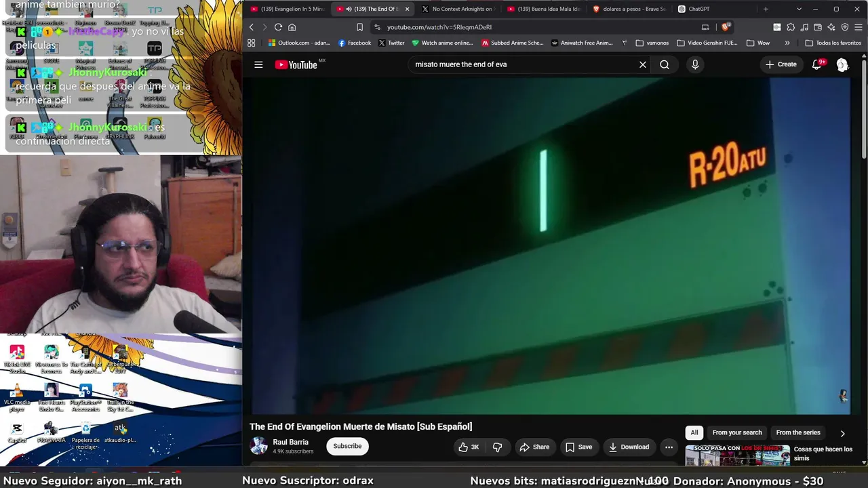Open atkaudio plugin desktop icon
Screen dimensions: 868x488
[x=120, y=432]
